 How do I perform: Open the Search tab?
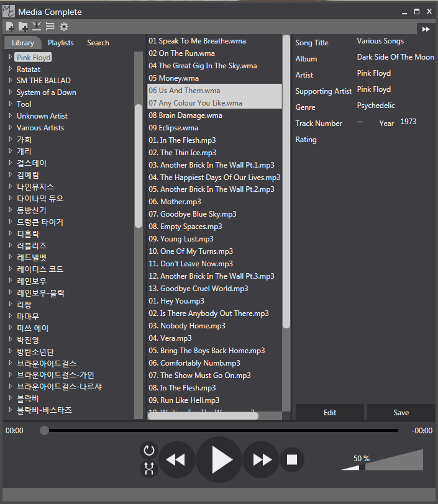tap(98, 43)
